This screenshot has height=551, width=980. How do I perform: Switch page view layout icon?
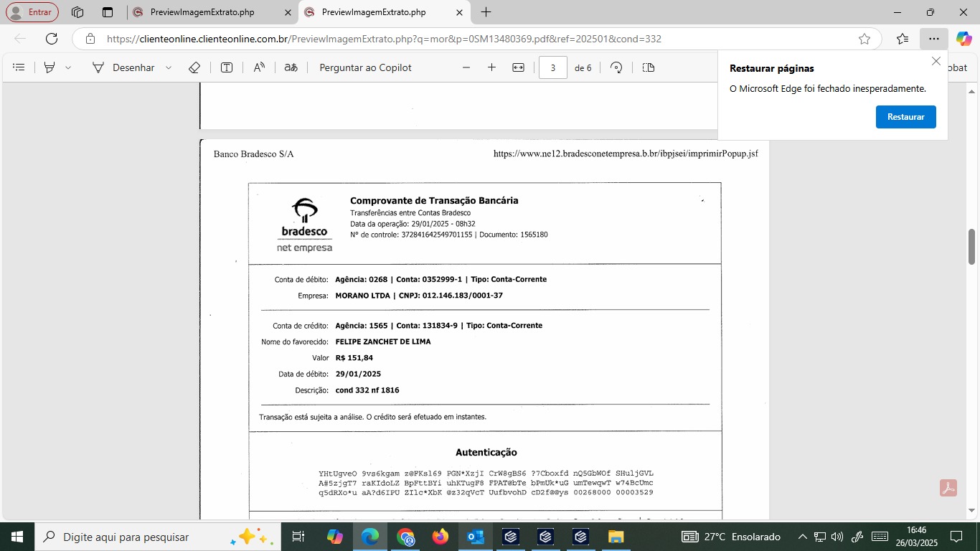point(649,67)
